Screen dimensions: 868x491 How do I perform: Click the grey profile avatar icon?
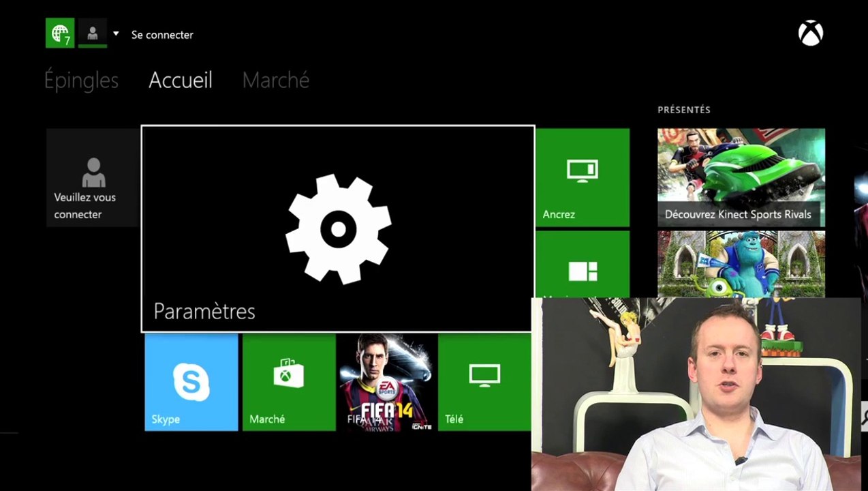(x=93, y=33)
